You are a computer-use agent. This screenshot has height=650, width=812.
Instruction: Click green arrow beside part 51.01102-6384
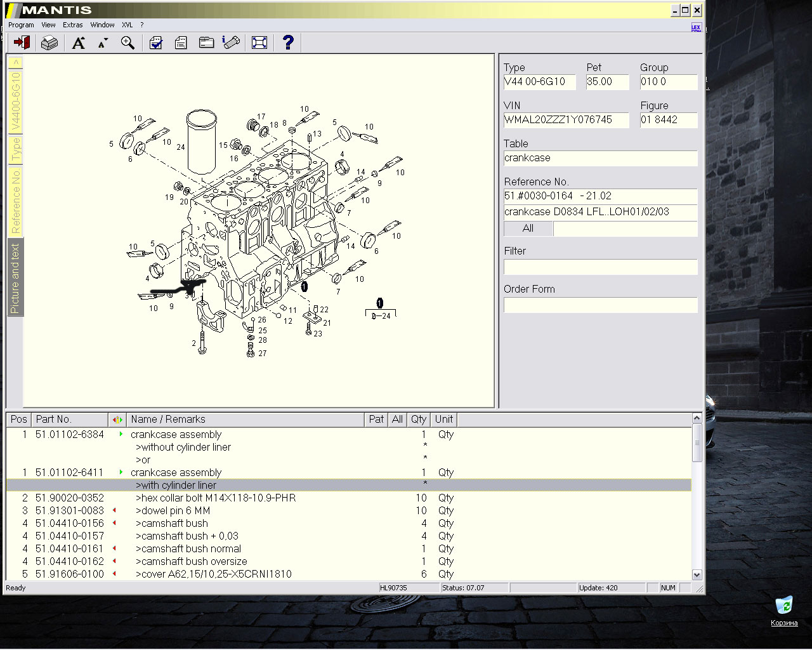click(x=121, y=434)
